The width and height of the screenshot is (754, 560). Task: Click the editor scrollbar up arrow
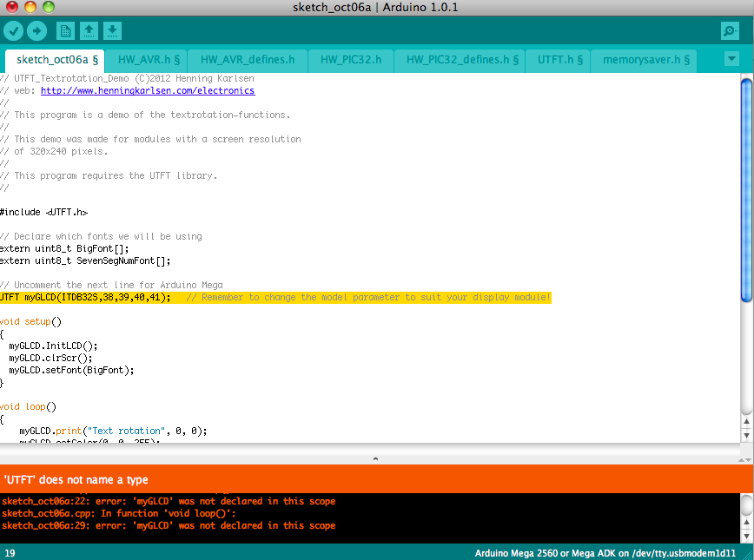[x=746, y=422]
